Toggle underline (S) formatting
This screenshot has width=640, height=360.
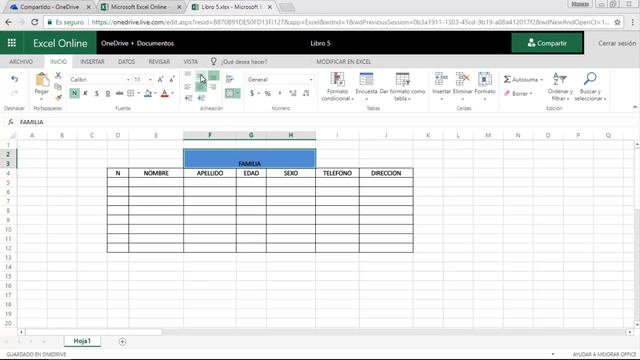(x=97, y=93)
